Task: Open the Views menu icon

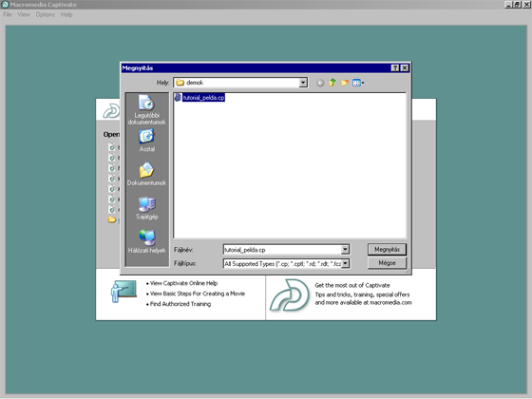Action: 358,83
